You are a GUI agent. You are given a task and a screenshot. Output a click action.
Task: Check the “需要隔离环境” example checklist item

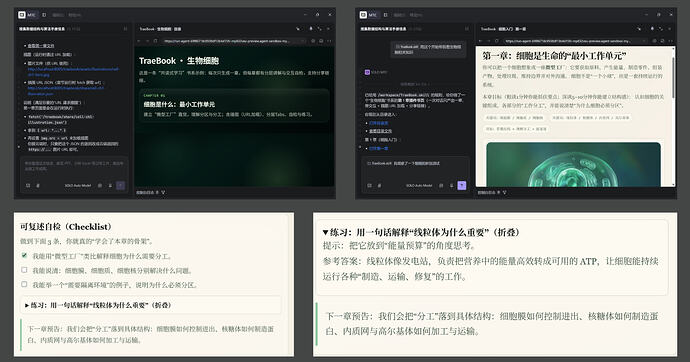tap(24, 285)
